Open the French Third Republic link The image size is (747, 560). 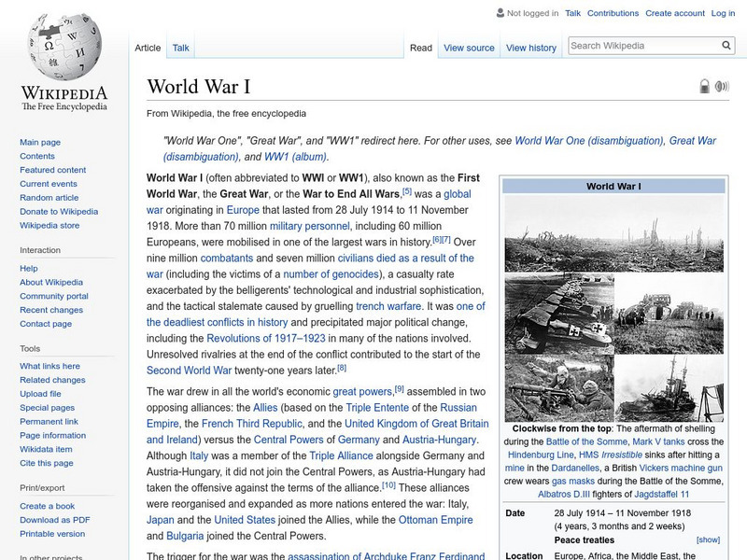tap(252, 424)
